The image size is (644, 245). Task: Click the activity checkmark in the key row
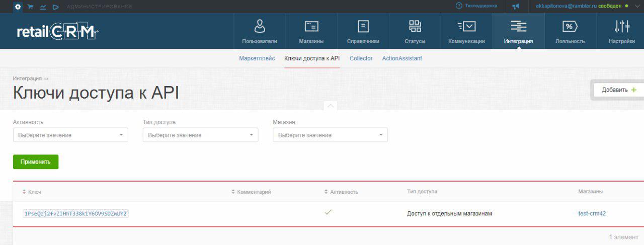(x=328, y=212)
